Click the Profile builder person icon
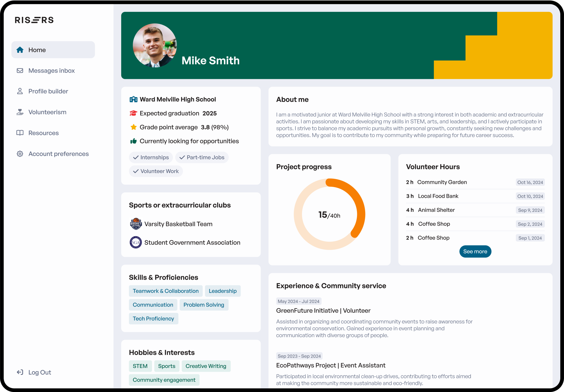The height and width of the screenshot is (392, 564). 20,91
